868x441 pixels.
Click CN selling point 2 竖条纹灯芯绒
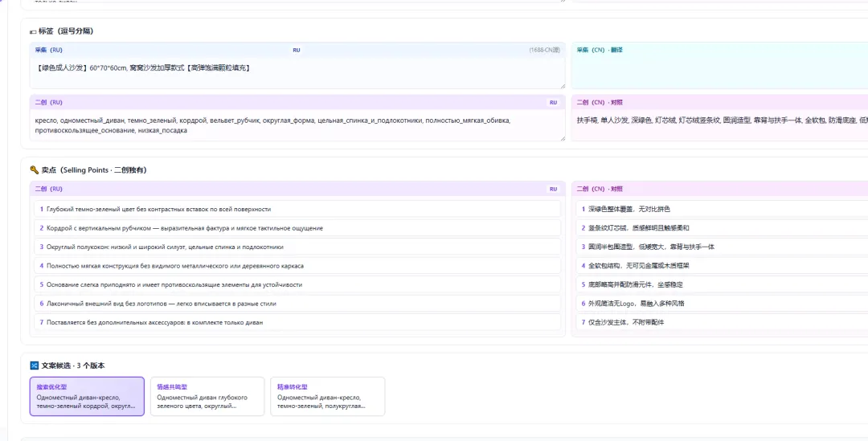[722, 228]
